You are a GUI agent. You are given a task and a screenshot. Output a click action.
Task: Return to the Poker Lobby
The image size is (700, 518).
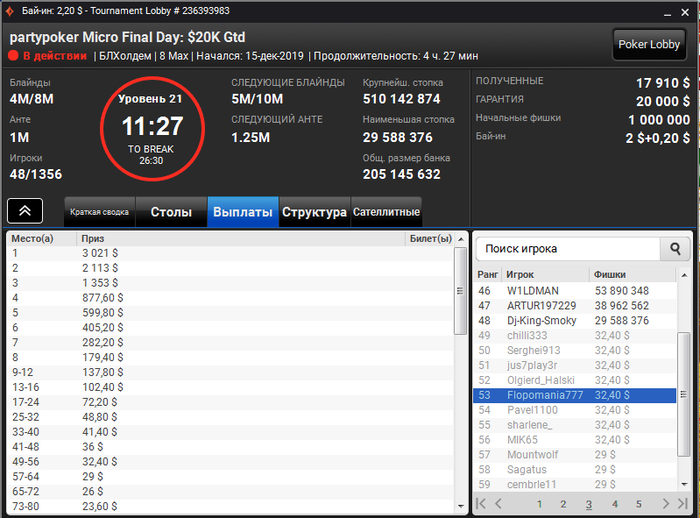tap(649, 44)
